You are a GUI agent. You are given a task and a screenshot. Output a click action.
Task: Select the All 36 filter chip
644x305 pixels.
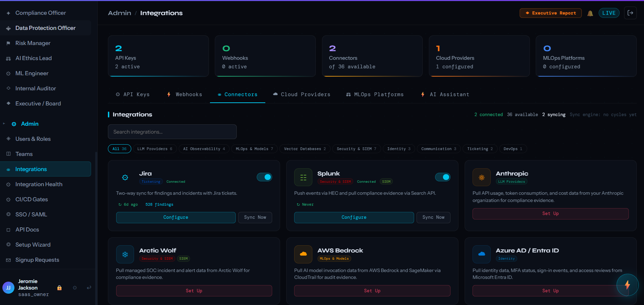[x=120, y=149]
